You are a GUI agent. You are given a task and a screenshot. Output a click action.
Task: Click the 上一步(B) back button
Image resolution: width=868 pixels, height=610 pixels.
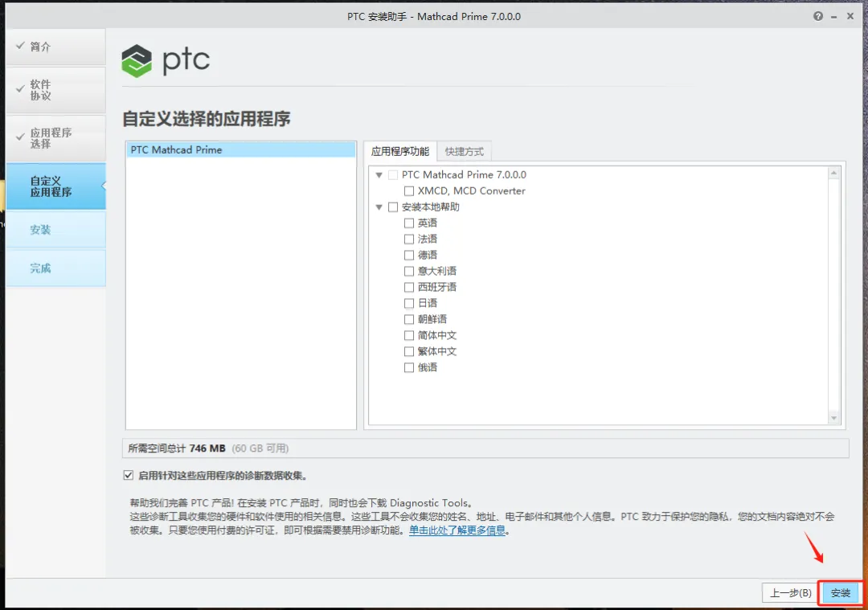(x=791, y=593)
